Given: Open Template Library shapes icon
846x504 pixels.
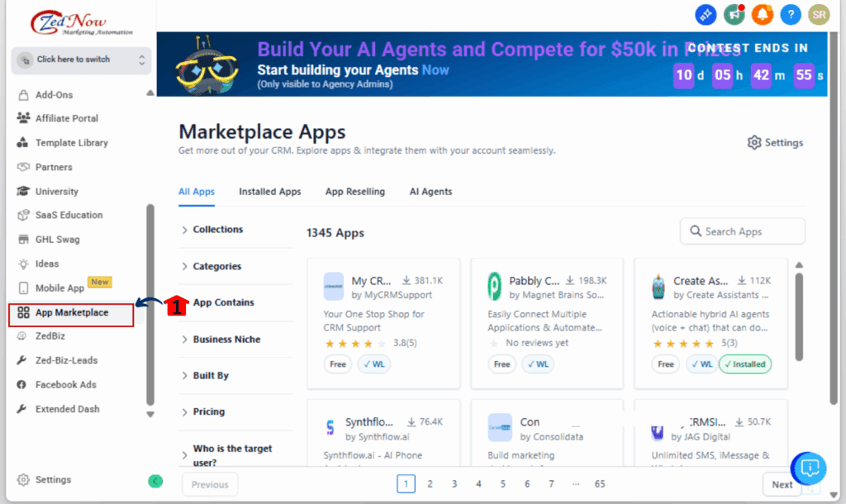Looking at the screenshot, I should coord(22,142).
